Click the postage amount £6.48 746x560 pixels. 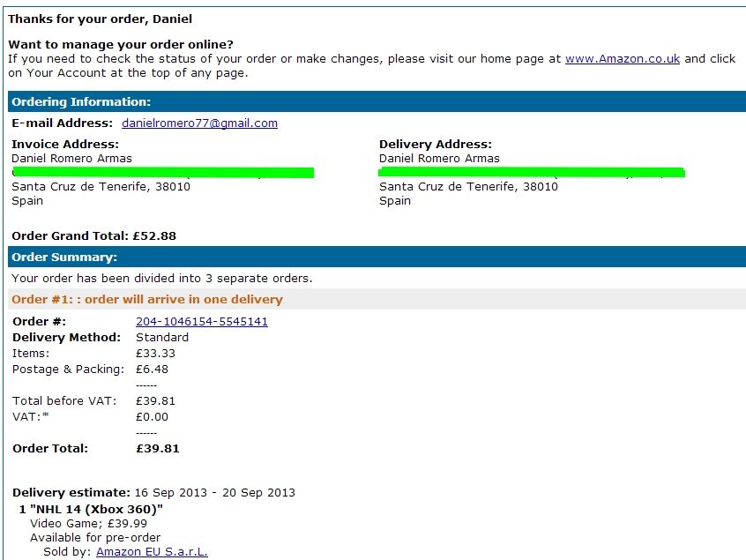152,370
